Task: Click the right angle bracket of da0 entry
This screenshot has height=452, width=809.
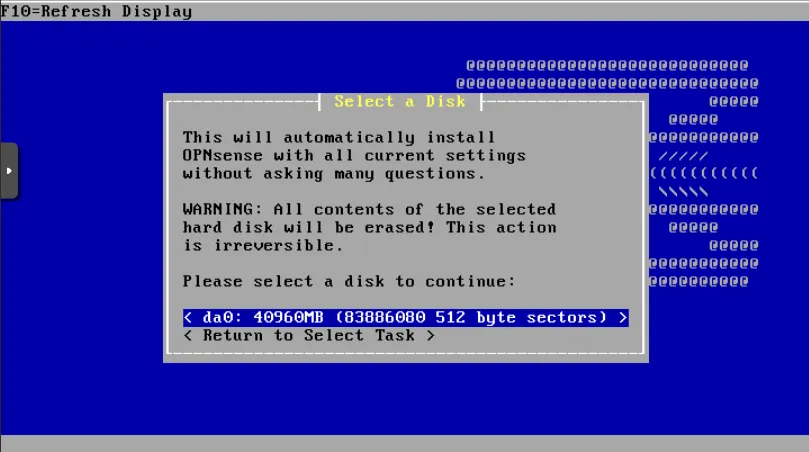Action: pyautogui.click(x=623, y=317)
